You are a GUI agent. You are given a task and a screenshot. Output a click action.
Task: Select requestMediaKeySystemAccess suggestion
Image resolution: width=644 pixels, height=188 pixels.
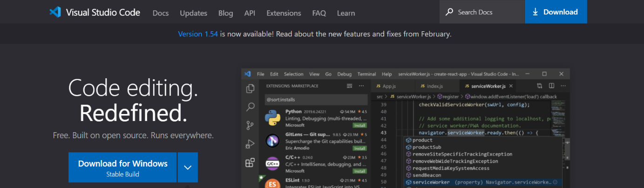[483, 168]
